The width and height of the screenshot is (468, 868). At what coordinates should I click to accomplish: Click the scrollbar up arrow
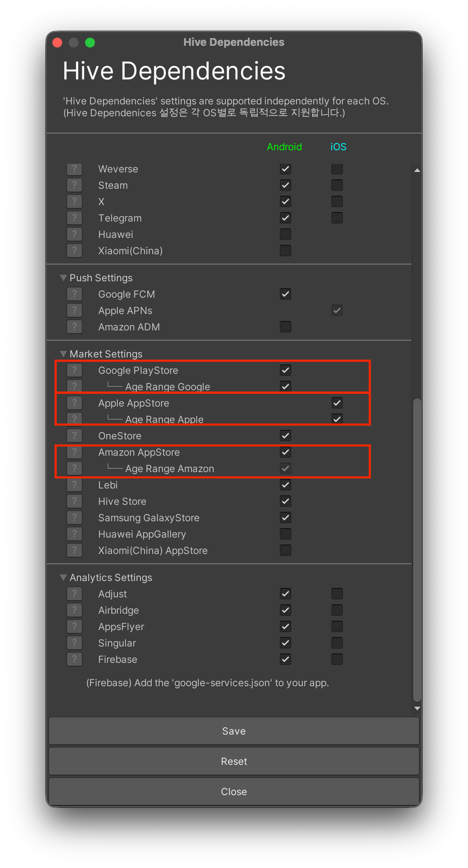point(417,170)
